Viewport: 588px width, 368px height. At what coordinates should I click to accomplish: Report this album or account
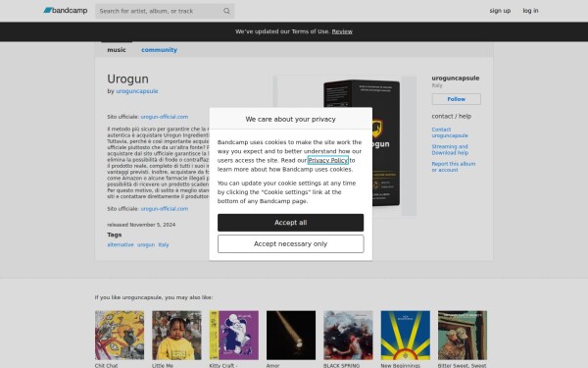click(x=454, y=167)
